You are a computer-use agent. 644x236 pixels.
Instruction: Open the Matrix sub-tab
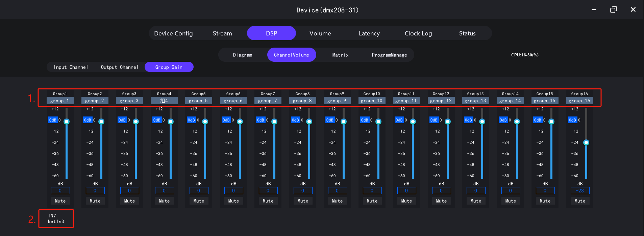(340, 55)
